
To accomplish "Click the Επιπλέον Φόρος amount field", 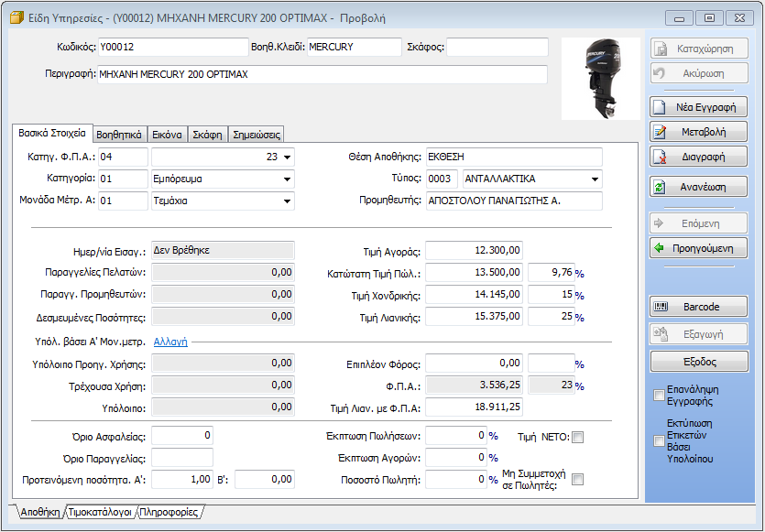I will tap(474, 364).
